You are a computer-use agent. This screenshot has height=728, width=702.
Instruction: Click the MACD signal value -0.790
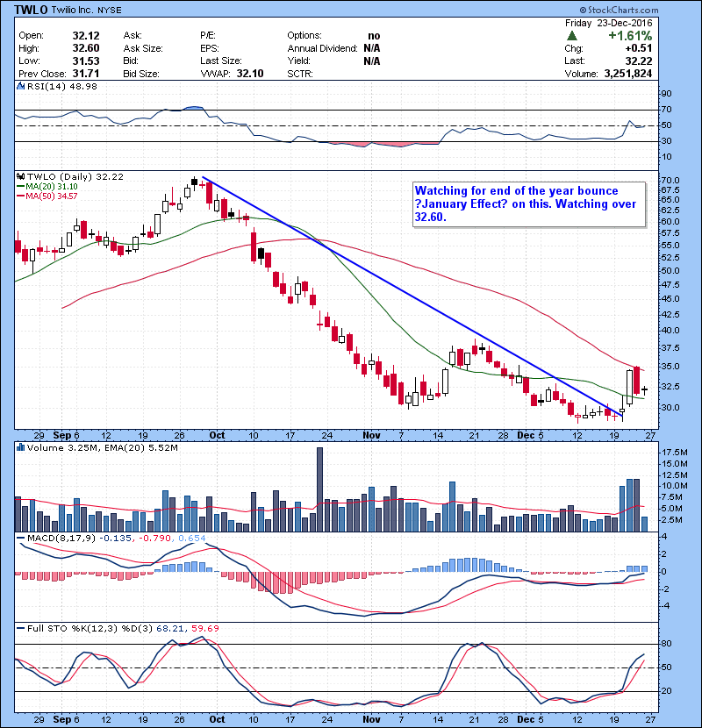155,539
